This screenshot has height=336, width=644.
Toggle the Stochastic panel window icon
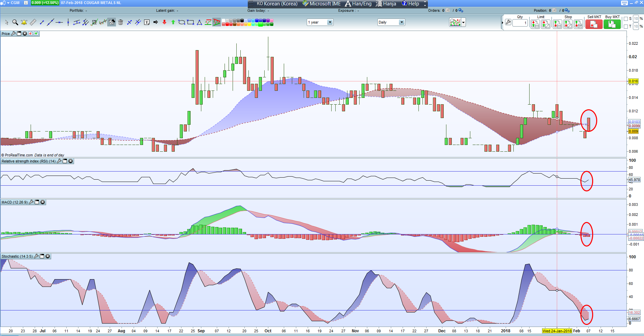click(x=42, y=256)
